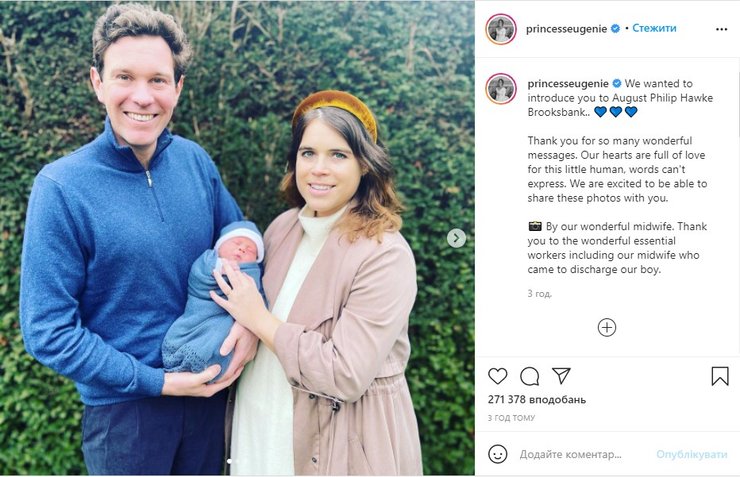
Task: Click the 3 год тому post timestamp
Action: pos(511,417)
